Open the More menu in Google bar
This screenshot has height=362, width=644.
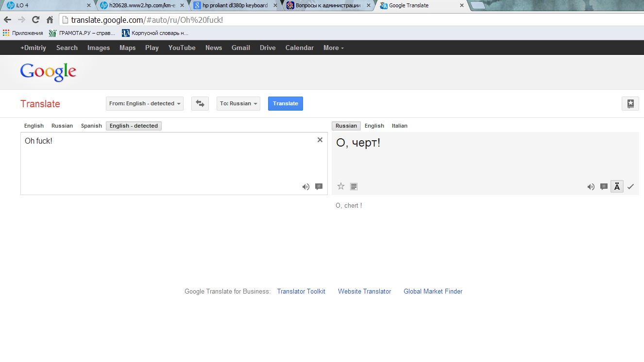click(334, 48)
